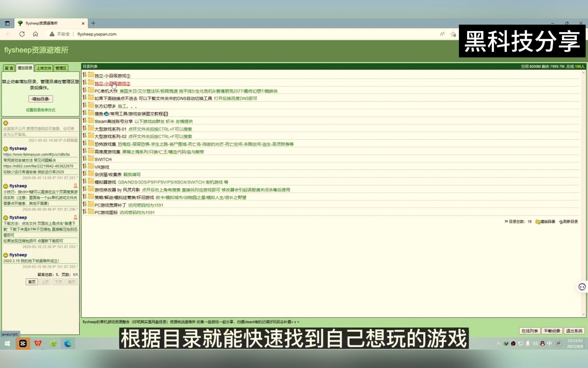
Task: Click the user icon on the 小技巧 message
Action: pos(75,186)
